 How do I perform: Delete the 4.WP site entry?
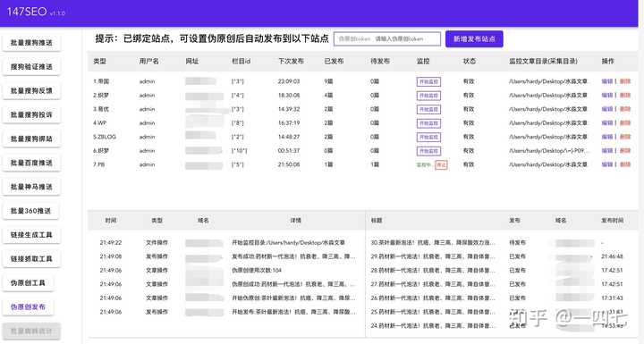[x=625, y=123]
